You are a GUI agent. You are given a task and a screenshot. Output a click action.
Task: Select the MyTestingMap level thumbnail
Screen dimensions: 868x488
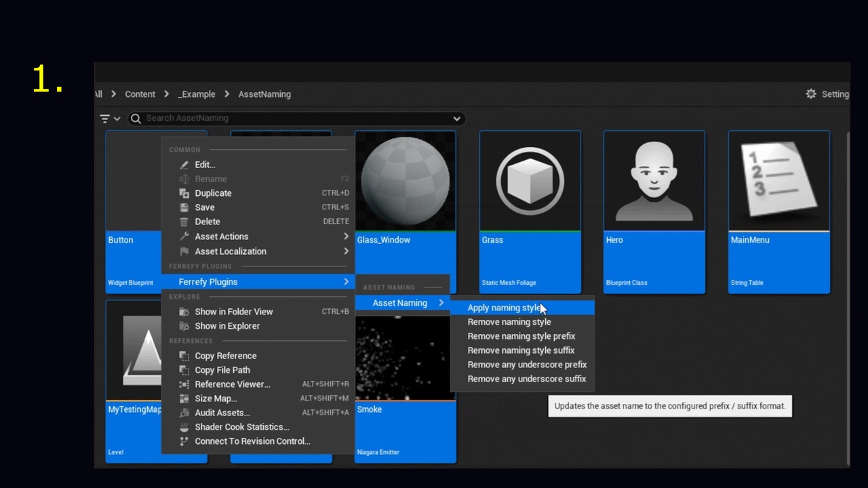tap(134, 350)
